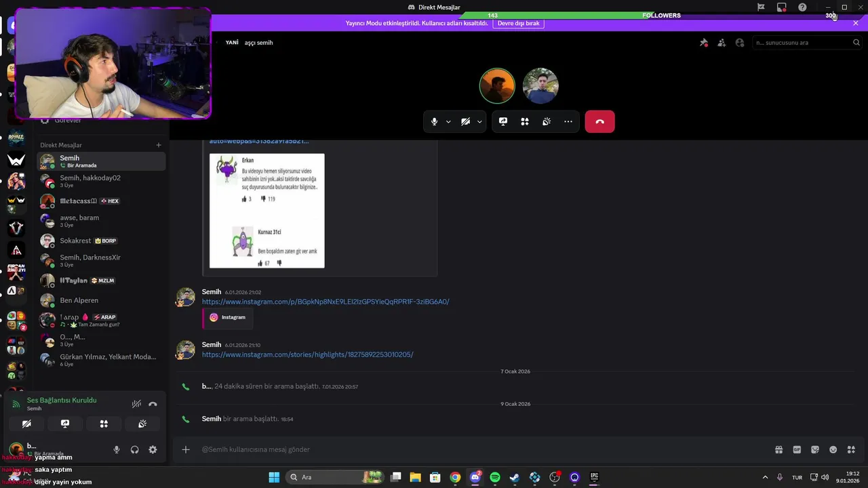The height and width of the screenshot is (488, 868).
Task: Open microphone options arrow in call controls
Action: tap(448, 122)
